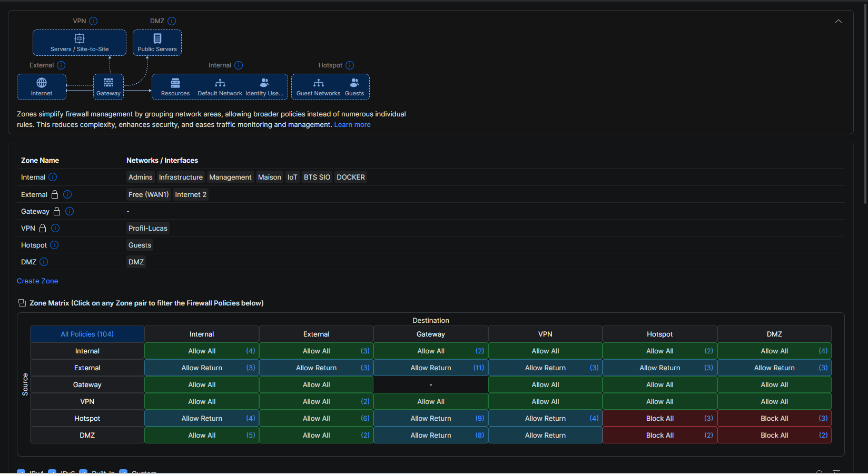
Task: Click the External destination column header
Action: coord(317,334)
